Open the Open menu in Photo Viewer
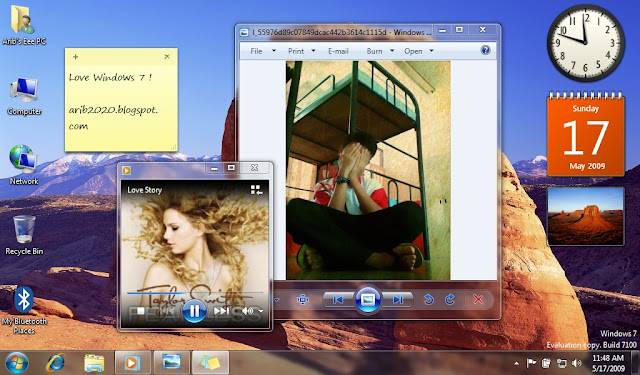This screenshot has width=640, height=375. [x=413, y=51]
